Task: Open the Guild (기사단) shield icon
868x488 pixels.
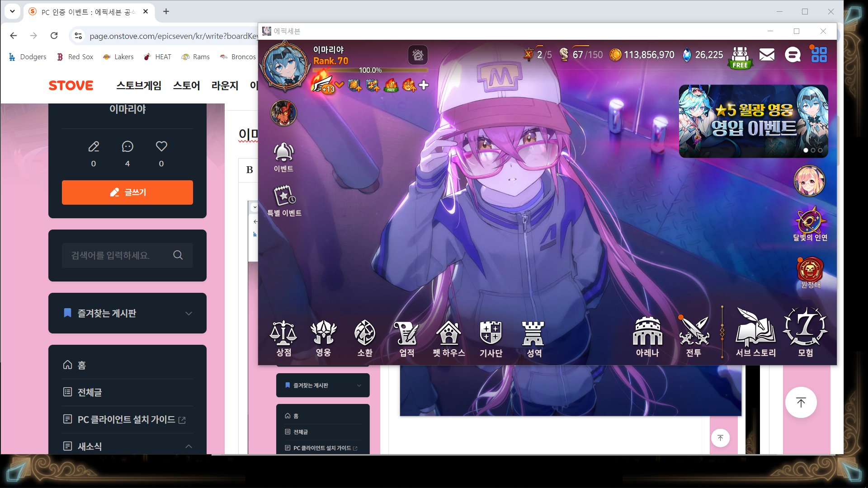Action: (491, 338)
